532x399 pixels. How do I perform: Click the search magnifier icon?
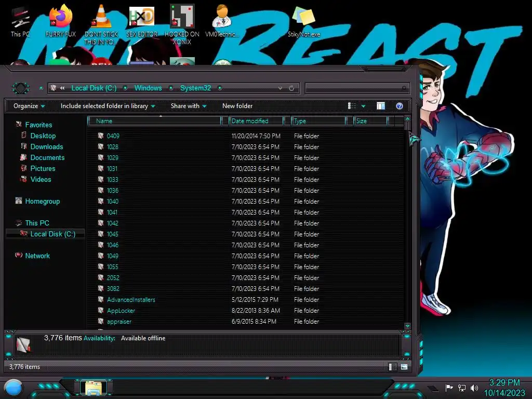click(404, 88)
